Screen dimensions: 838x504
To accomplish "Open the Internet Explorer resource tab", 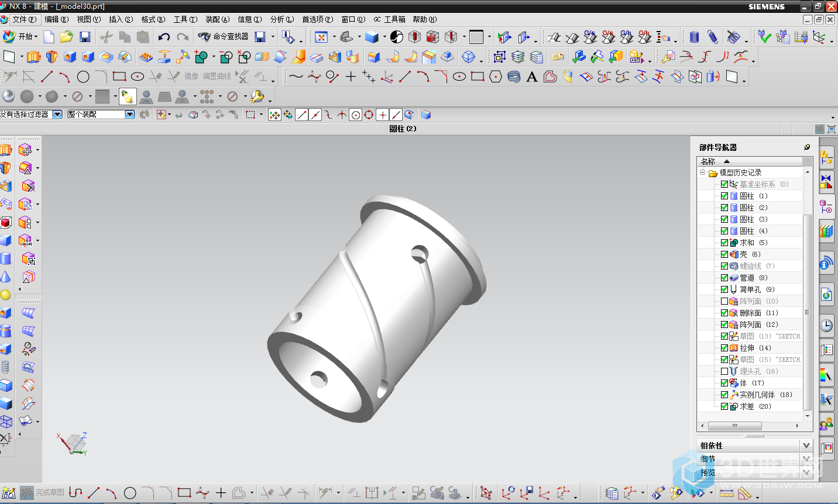I will [x=826, y=295].
